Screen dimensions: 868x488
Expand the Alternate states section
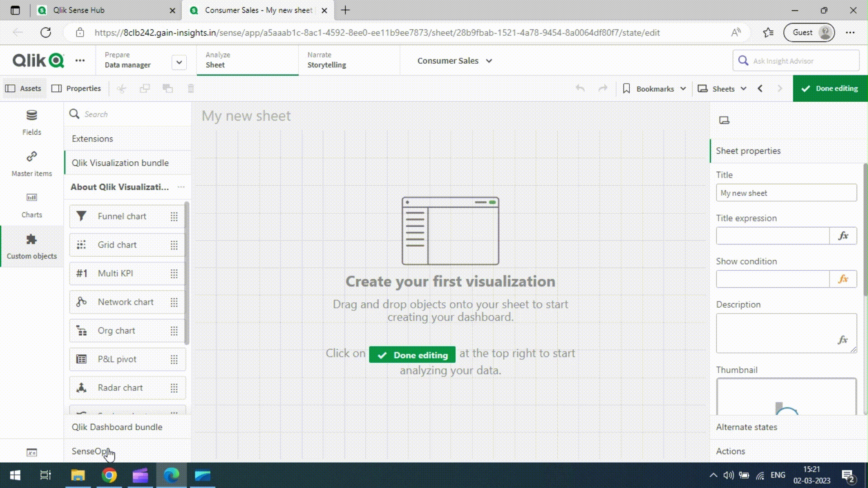coord(789,427)
